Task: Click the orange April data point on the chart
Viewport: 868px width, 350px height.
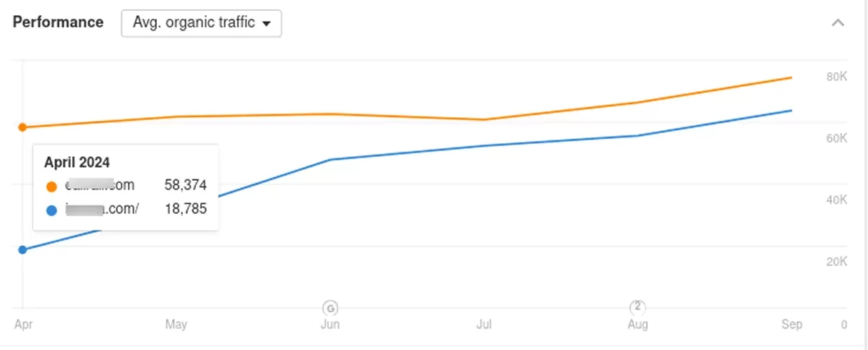Action: pos(22,127)
